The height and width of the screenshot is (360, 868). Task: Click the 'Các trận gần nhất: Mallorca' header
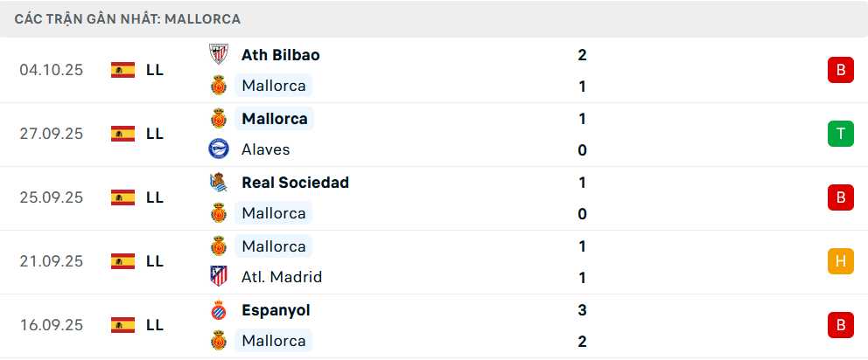(x=128, y=18)
